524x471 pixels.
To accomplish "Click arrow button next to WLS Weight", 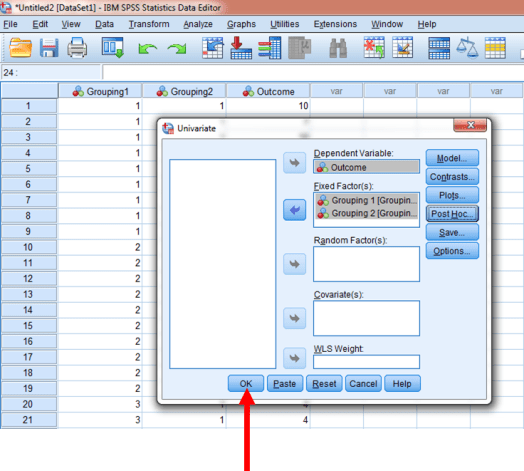I will (x=294, y=358).
